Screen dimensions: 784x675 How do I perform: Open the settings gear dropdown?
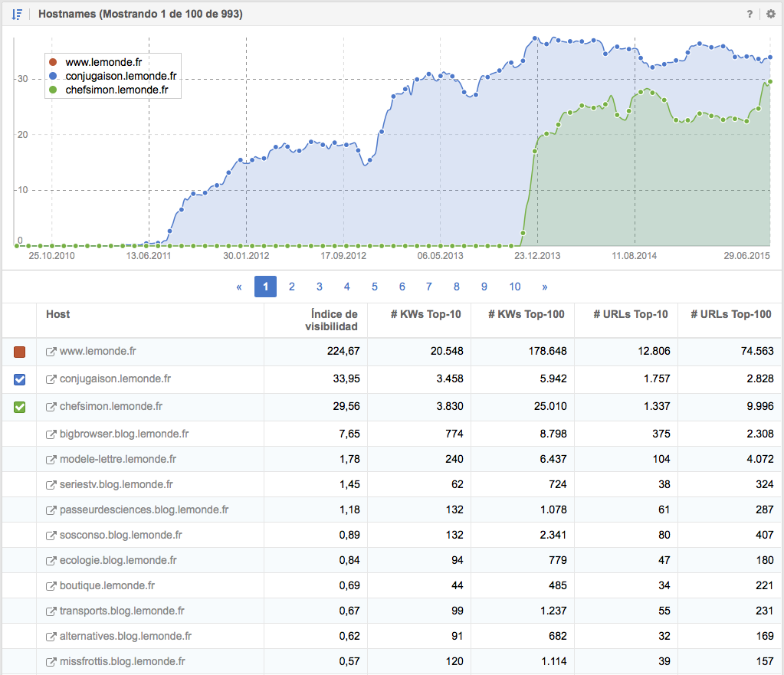pos(770,15)
